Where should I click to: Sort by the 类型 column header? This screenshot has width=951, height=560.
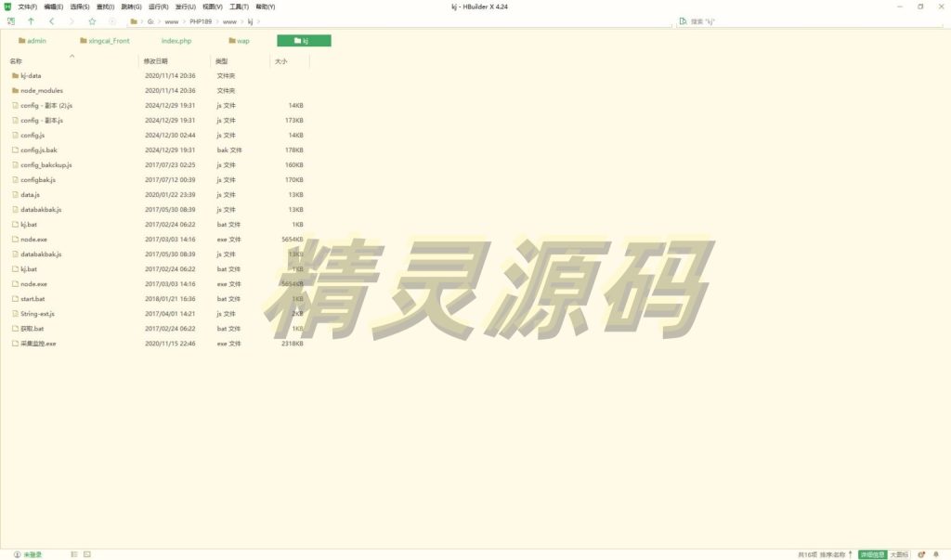point(221,61)
